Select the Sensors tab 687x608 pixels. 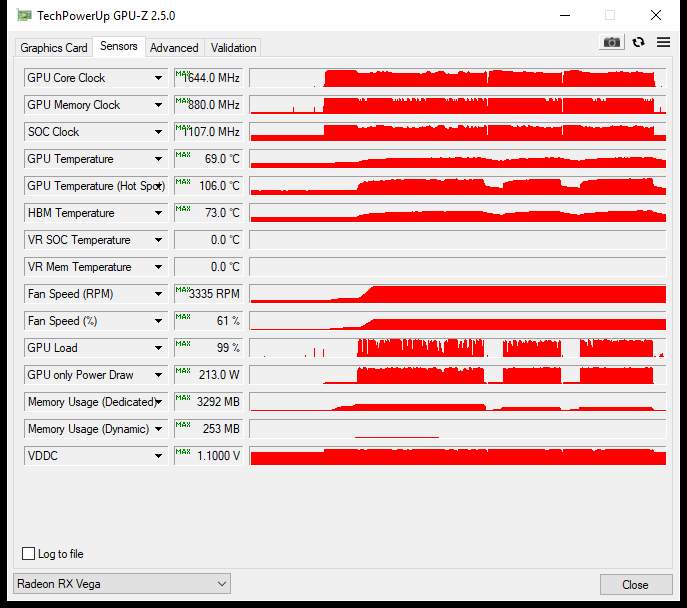tap(119, 46)
